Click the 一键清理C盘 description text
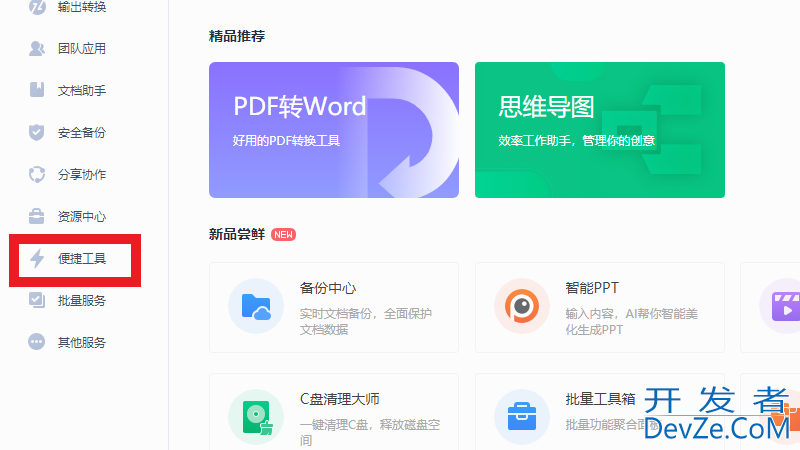Viewport: 800px width, 450px height. pos(369,432)
